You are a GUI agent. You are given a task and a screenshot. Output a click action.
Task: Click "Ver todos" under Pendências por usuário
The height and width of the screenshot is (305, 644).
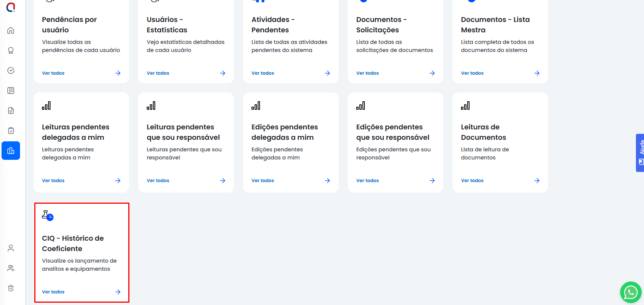click(53, 73)
